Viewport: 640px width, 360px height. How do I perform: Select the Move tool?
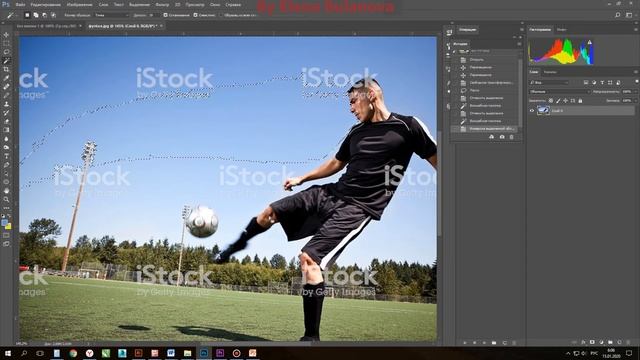[6, 35]
